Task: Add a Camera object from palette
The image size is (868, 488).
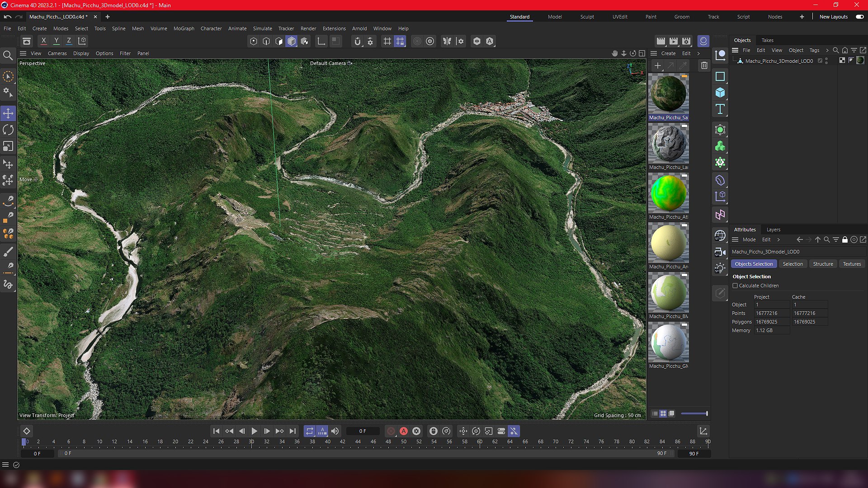Action: pos(720,252)
